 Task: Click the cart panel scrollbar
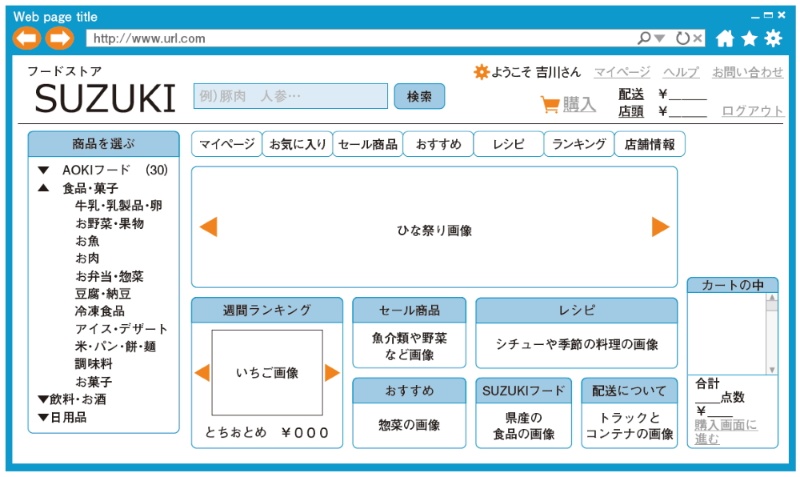(x=771, y=333)
